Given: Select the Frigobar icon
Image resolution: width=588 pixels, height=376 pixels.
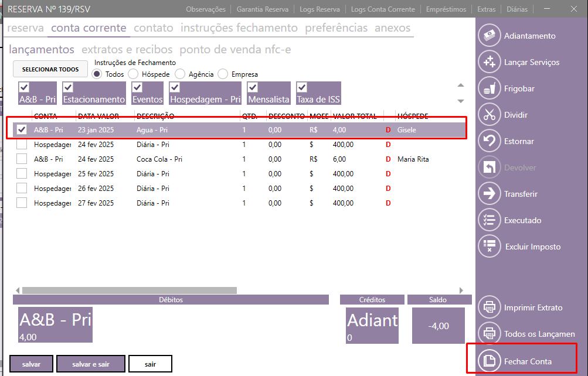Looking at the screenshot, I should click(x=489, y=88).
